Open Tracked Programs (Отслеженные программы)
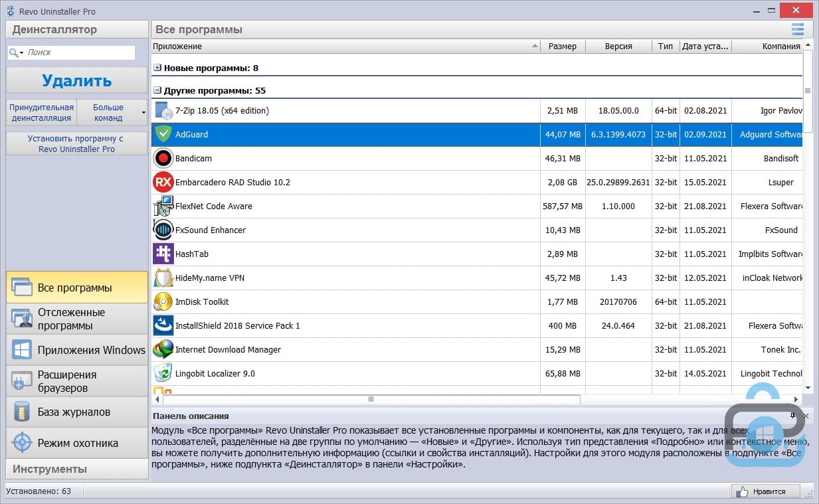Viewport: 819px width, 504px height. (x=77, y=319)
